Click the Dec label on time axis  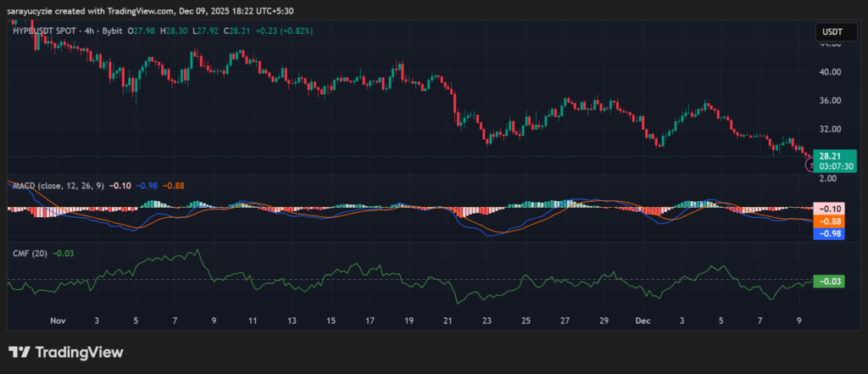click(643, 321)
